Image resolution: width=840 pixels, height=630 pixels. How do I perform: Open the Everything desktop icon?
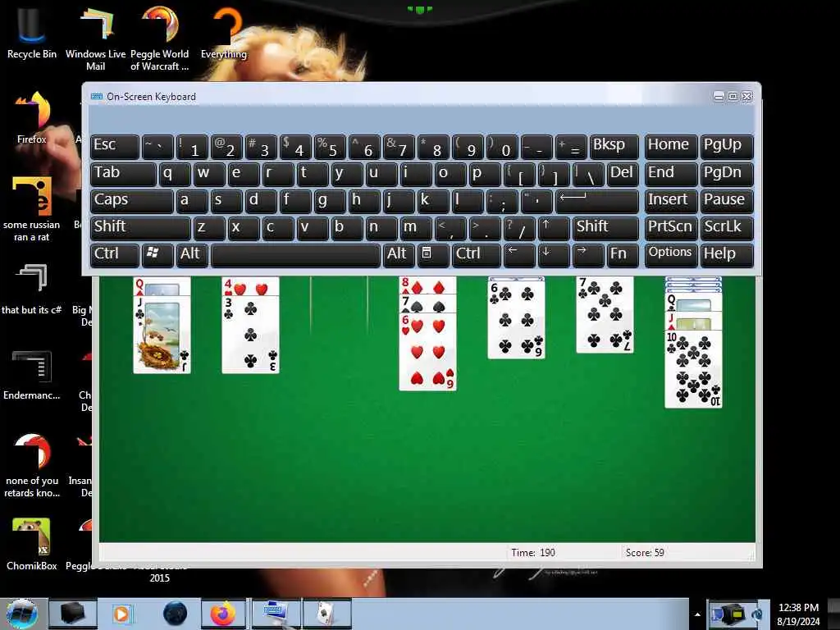(x=224, y=33)
